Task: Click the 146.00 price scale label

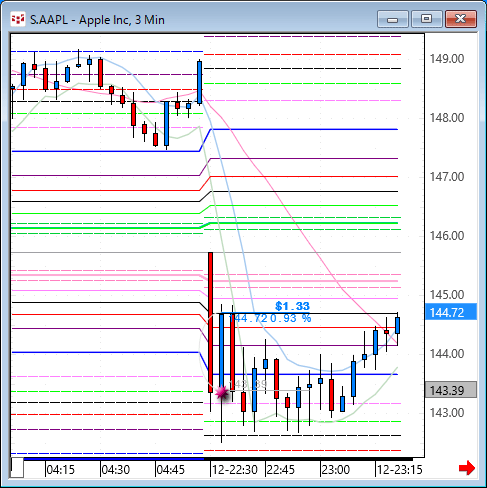Action: (x=447, y=236)
